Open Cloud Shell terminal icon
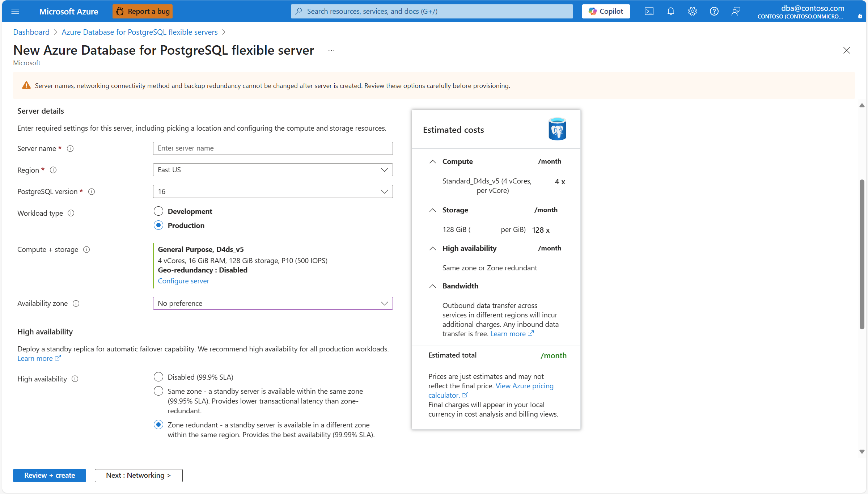Screen dimensions: 868x494 click(649, 11)
